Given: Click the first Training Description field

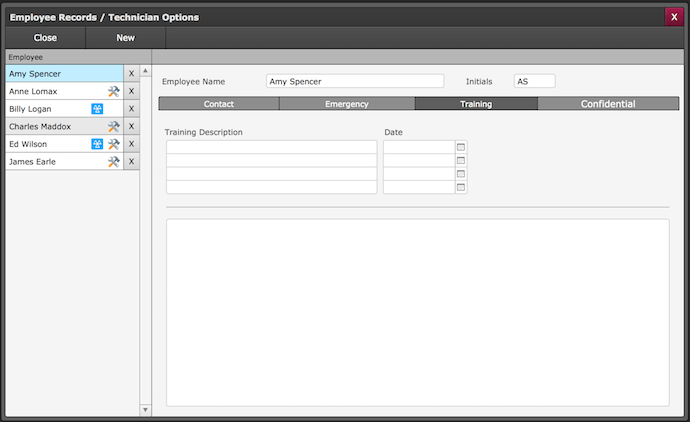Looking at the screenshot, I should (271, 147).
